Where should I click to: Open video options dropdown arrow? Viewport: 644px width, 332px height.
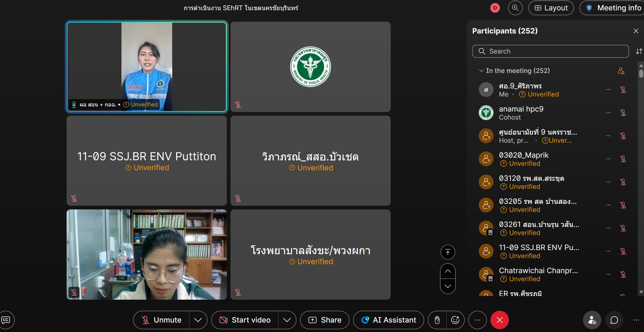point(287,320)
